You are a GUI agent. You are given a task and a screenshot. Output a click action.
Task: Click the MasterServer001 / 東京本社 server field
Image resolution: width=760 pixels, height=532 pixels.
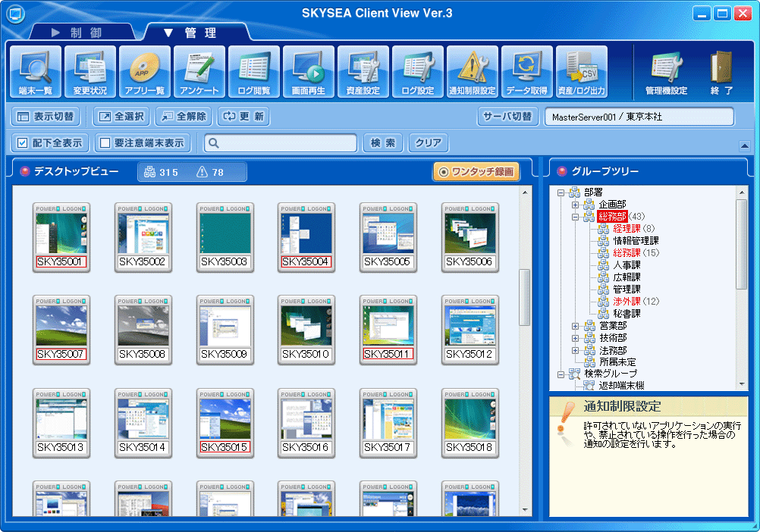click(639, 117)
